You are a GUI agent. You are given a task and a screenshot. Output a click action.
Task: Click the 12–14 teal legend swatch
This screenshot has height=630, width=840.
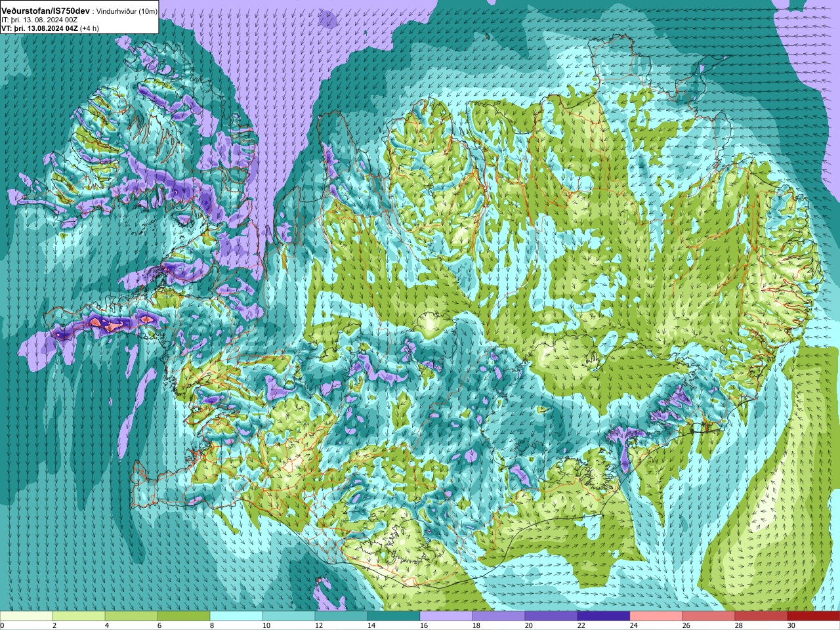pos(341,616)
